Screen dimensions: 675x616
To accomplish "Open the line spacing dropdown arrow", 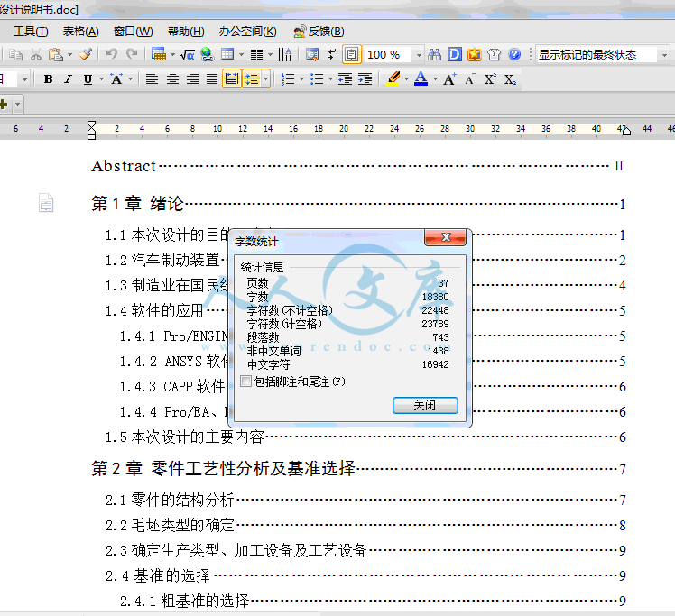I will coord(266,79).
